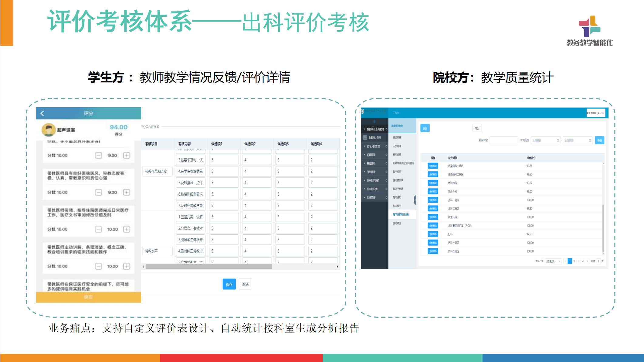Click minus stepper beside score 9.00 in first row

[98, 155]
